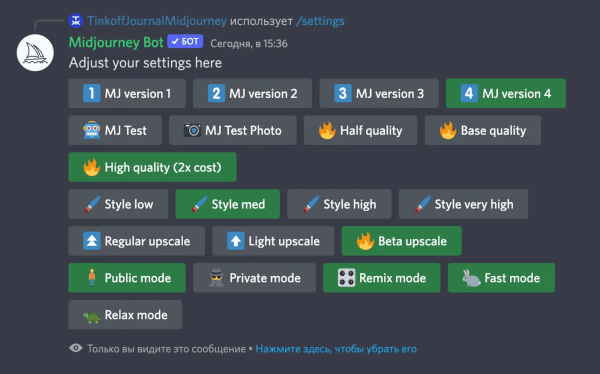Select MJ version 3 button
This screenshot has width=600, height=374.
[379, 93]
